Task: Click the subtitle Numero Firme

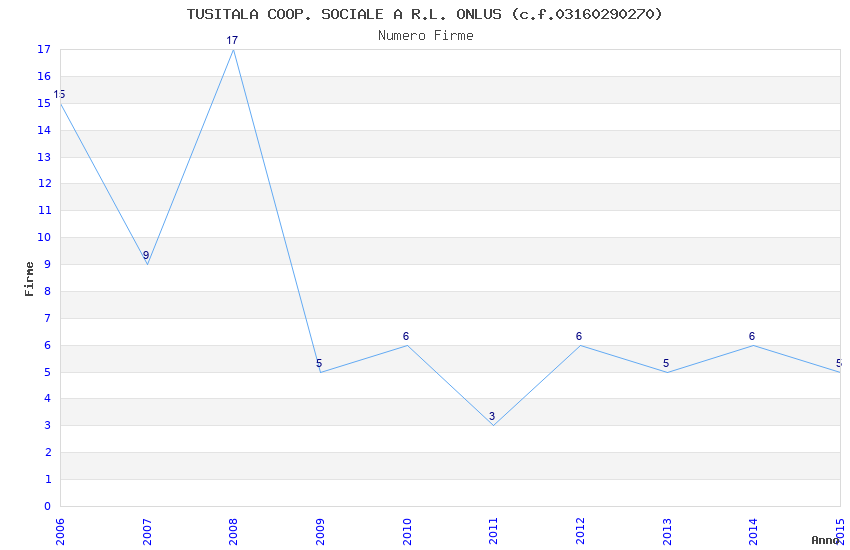Action: pyautogui.click(x=426, y=35)
